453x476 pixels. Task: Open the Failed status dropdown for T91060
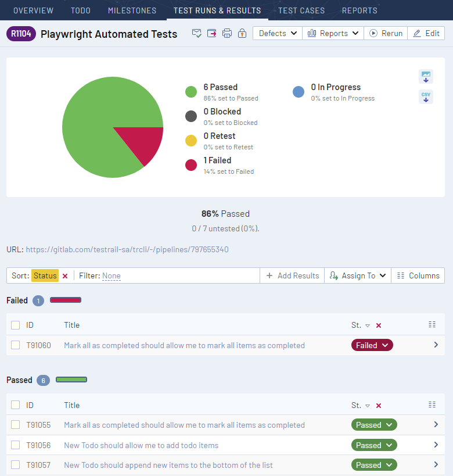(x=372, y=345)
